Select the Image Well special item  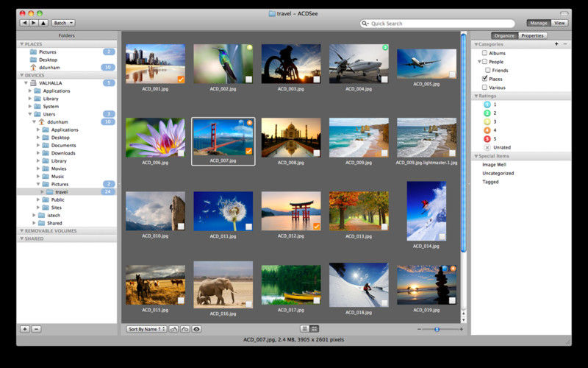[x=494, y=164]
